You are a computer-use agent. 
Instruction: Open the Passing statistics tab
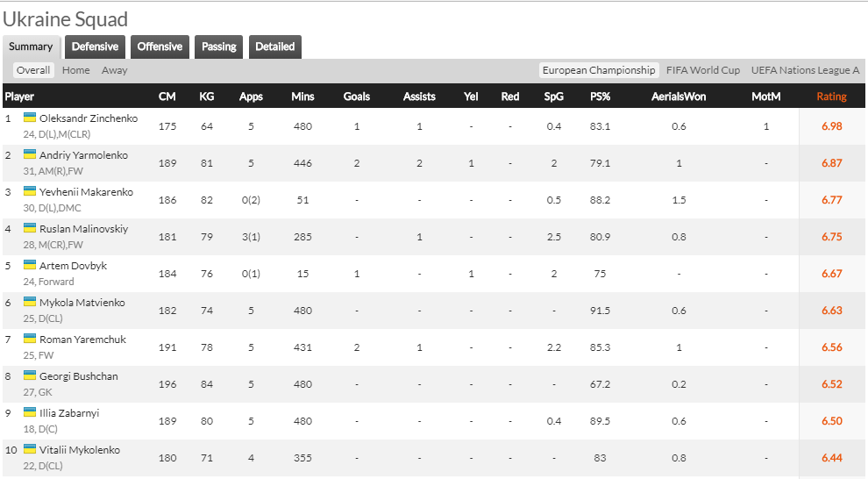pyautogui.click(x=219, y=46)
